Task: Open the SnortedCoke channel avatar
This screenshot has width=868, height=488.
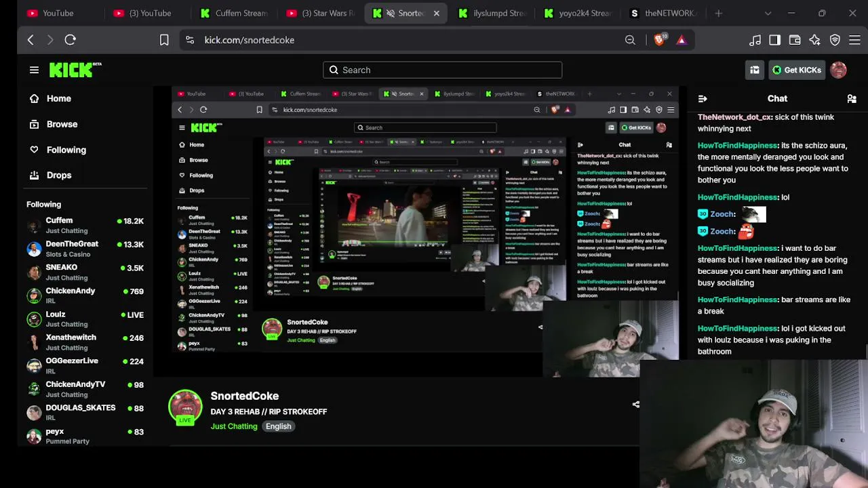Action: tap(185, 407)
